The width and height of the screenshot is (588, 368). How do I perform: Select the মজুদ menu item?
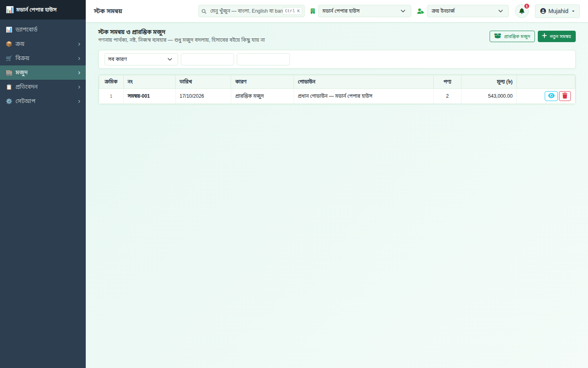[43, 72]
